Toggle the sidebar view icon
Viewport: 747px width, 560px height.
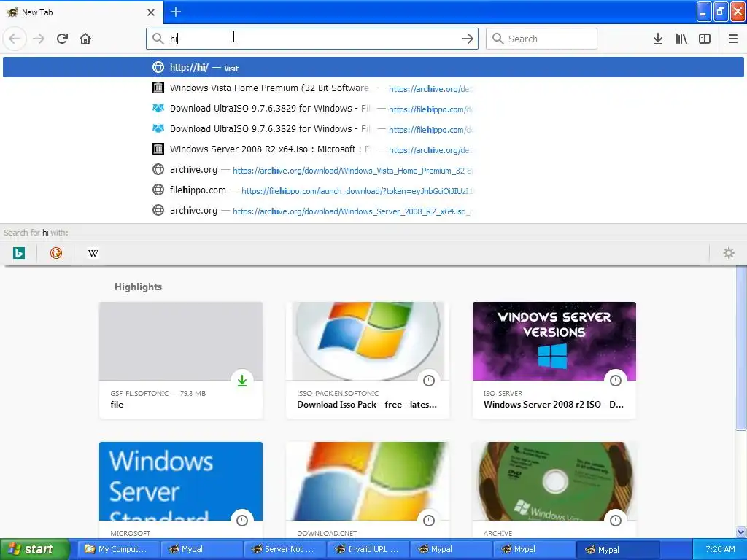[705, 39]
